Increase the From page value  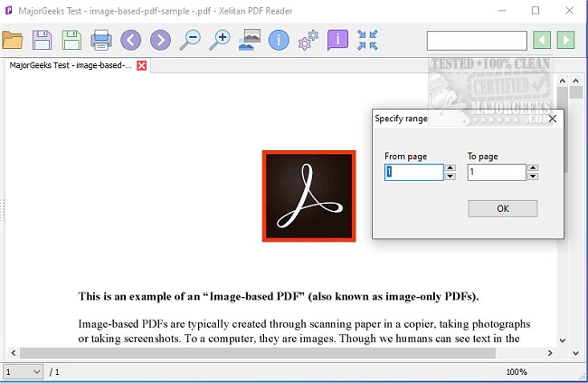coord(450,168)
